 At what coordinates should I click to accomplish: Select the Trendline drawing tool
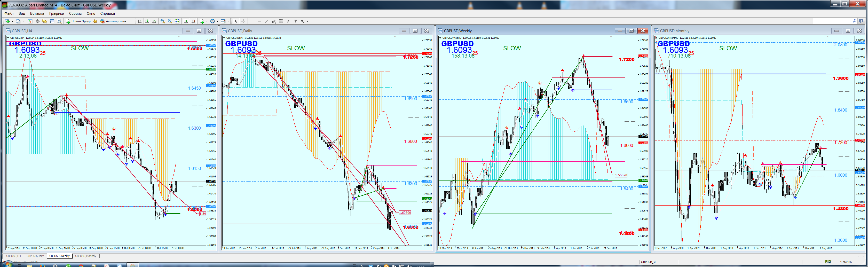point(266,21)
